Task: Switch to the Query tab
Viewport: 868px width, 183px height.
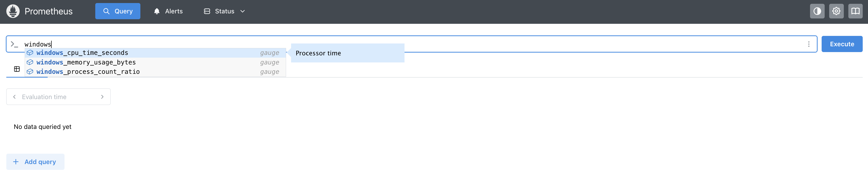Action: [x=118, y=11]
